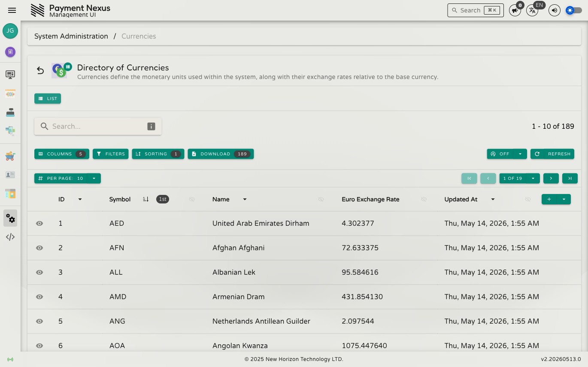Screen dimensions: 588x367
Task: Open the shopping cart sidebar icon
Action: coord(10,156)
